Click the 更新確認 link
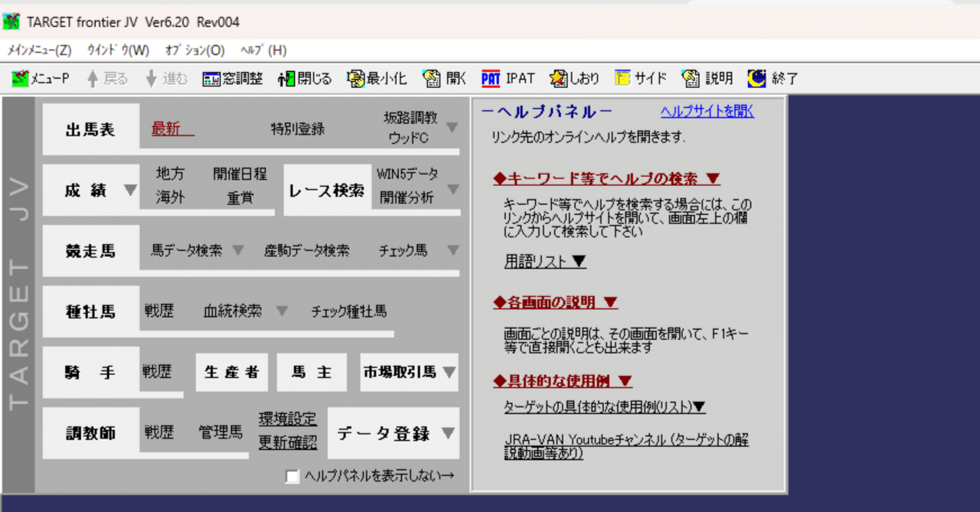The image size is (980, 512). [288, 442]
